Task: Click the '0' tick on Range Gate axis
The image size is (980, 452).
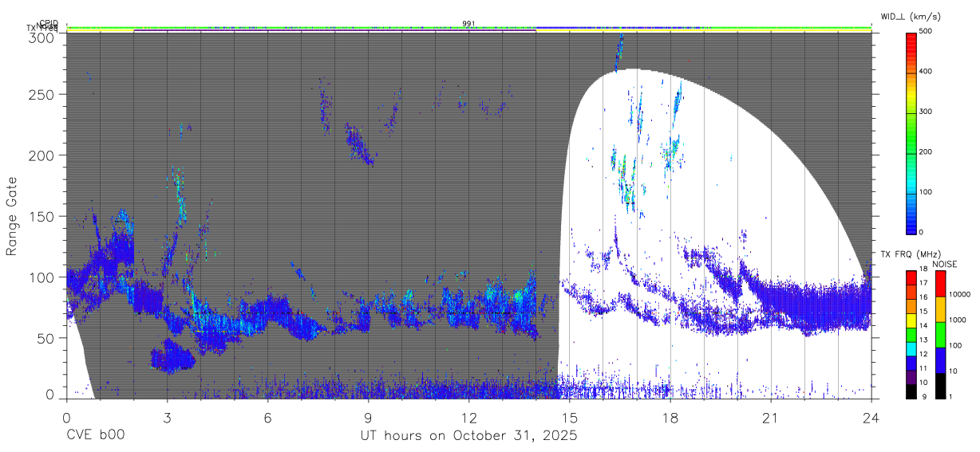Action: 49,394
